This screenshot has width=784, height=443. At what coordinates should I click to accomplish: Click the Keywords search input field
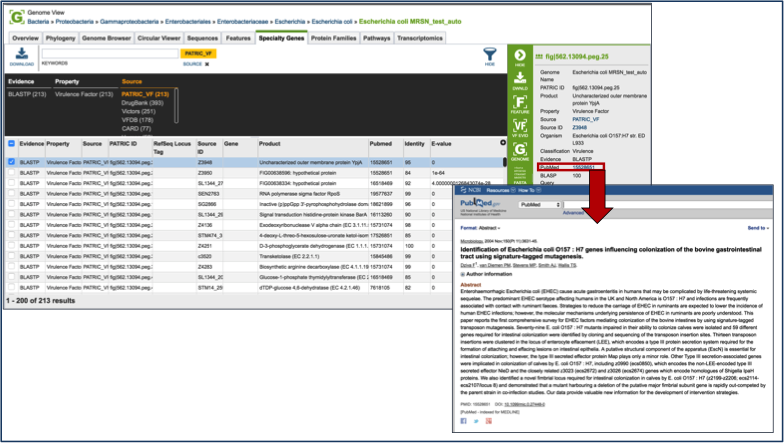point(110,54)
